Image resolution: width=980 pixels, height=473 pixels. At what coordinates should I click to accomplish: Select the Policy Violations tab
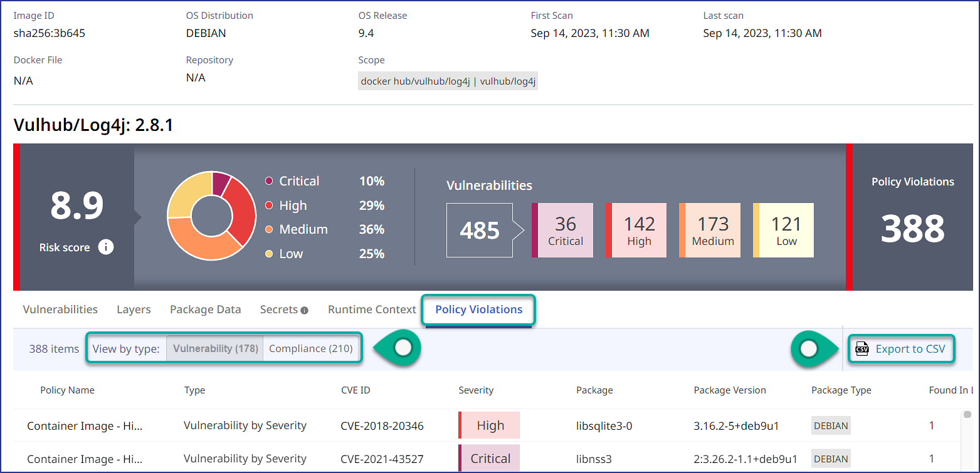coord(478,309)
